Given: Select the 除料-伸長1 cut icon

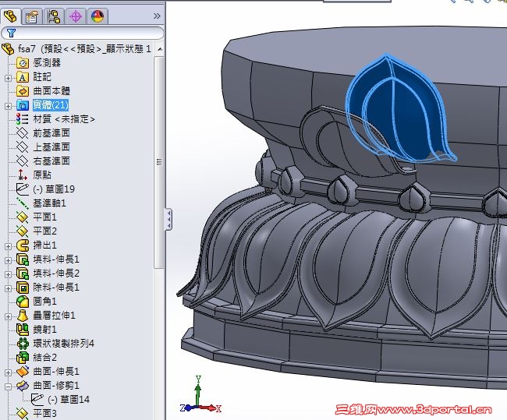Looking at the screenshot, I should click(x=23, y=288).
